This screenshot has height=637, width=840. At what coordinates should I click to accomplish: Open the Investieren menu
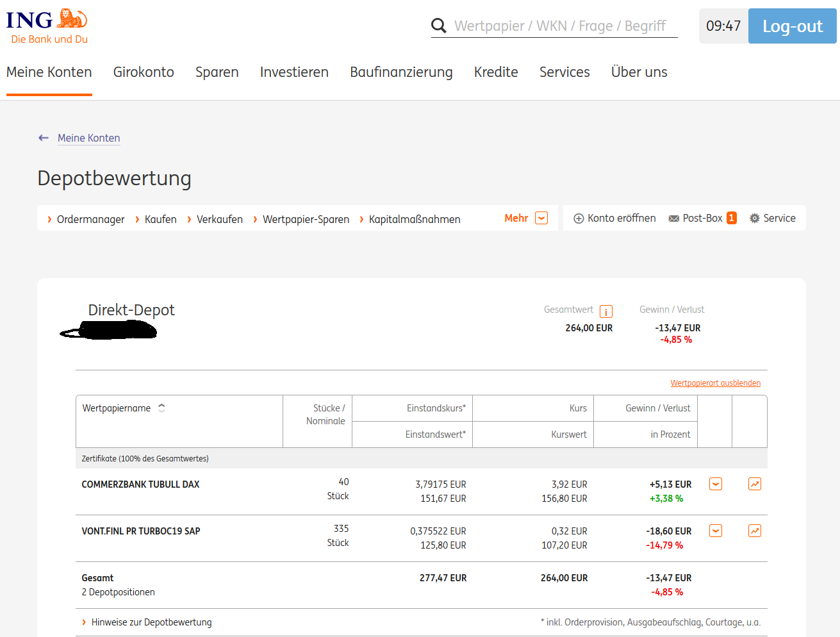coord(294,72)
